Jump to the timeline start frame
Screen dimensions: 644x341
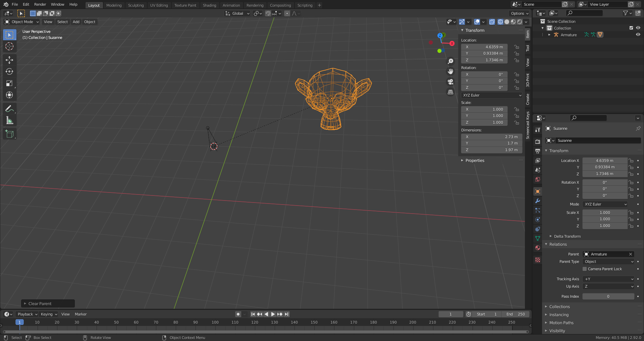[253, 314]
